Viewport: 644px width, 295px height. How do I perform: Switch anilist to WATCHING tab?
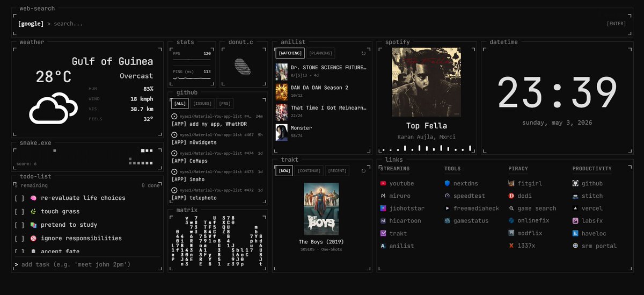(x=290, y=53)
